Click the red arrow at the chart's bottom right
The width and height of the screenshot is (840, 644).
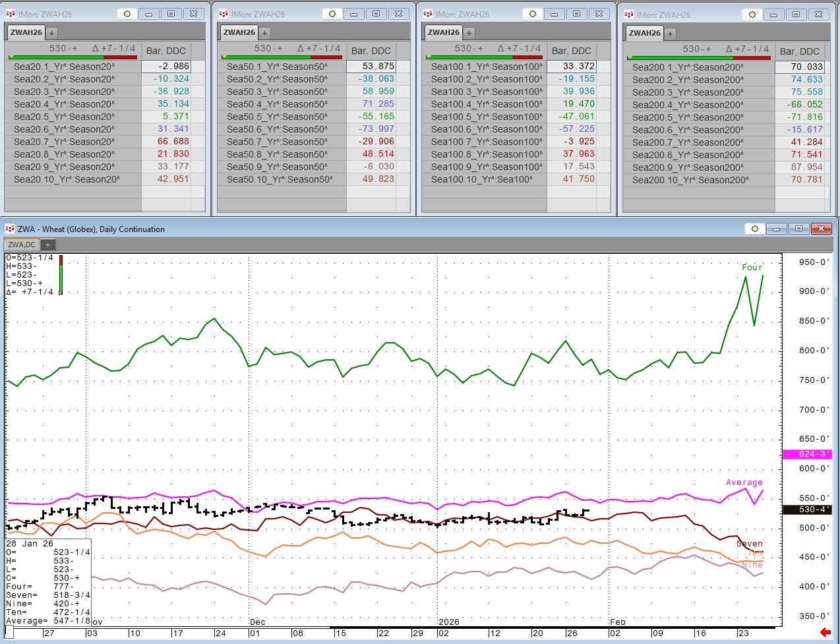pyautogui.click(x=825, y=632)
